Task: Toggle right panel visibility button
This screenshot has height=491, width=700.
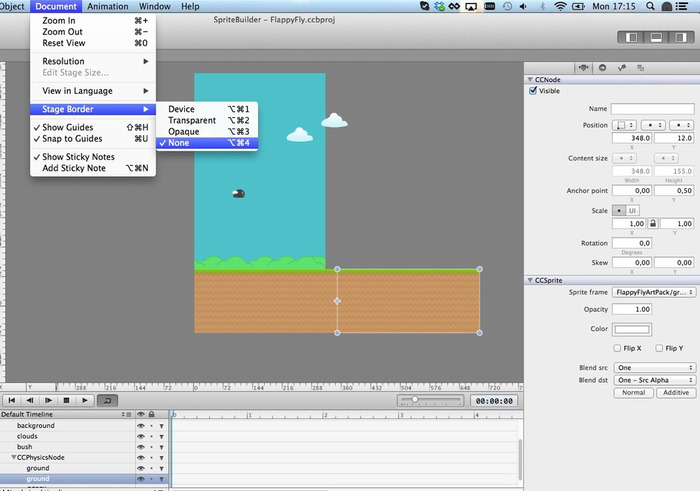Action: point(680,37)
